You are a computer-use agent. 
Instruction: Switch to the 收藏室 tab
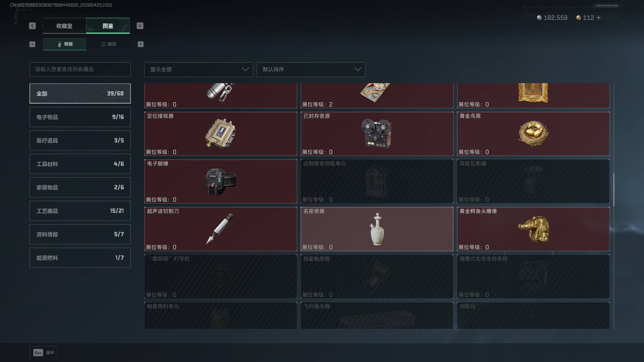[x=64, y=26]
